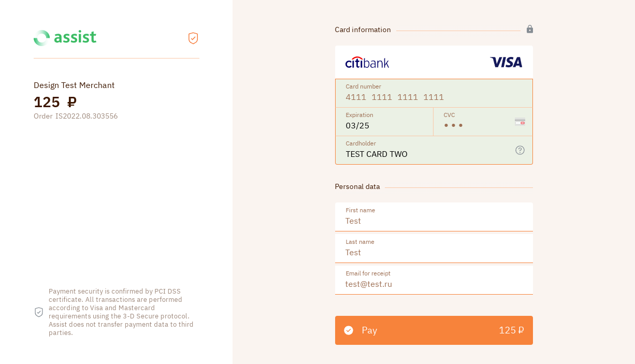Screen dimensions: 635x364
Task: Click the First name field
Action: tap(434, 221)
